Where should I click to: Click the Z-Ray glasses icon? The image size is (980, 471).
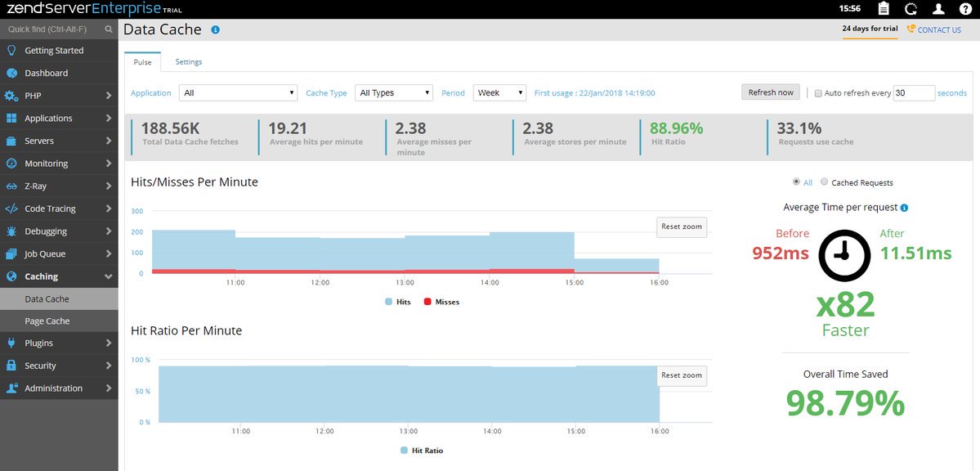click(11, 186)
